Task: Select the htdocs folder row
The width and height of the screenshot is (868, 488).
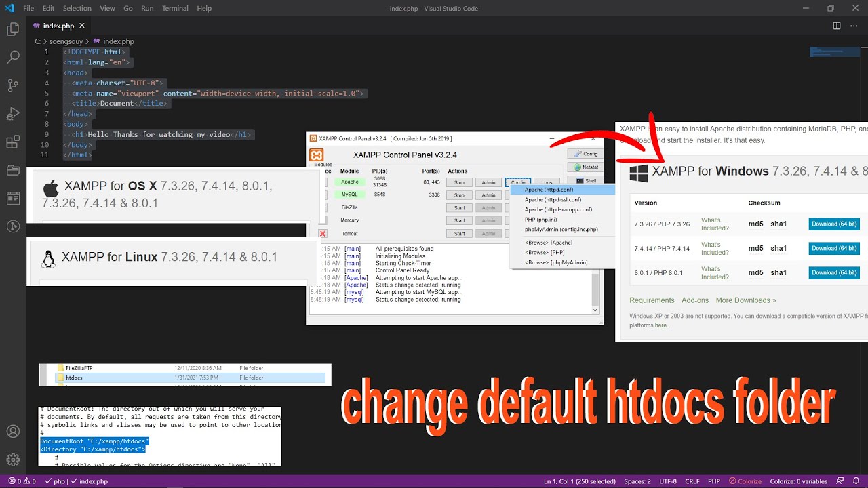Action: (190, 378)
